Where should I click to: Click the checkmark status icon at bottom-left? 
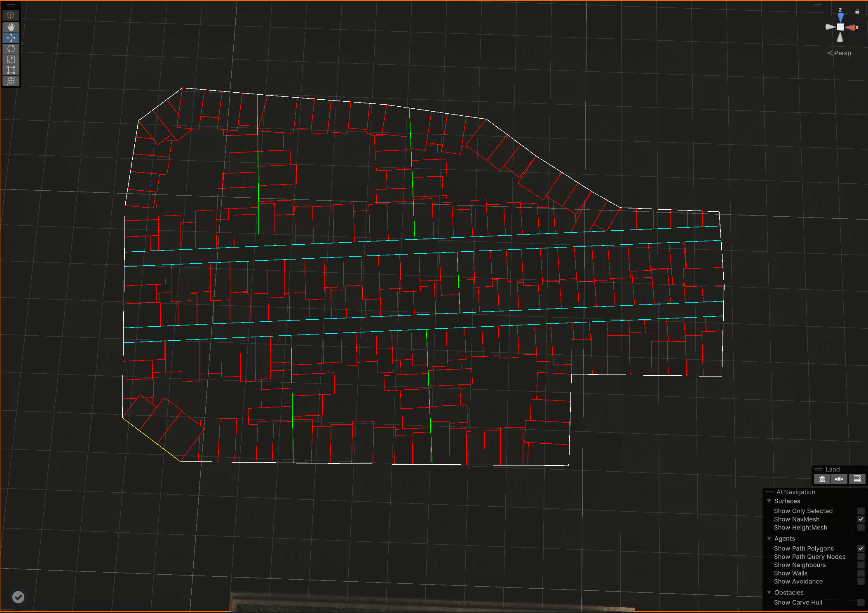click(x=18, y=597)
